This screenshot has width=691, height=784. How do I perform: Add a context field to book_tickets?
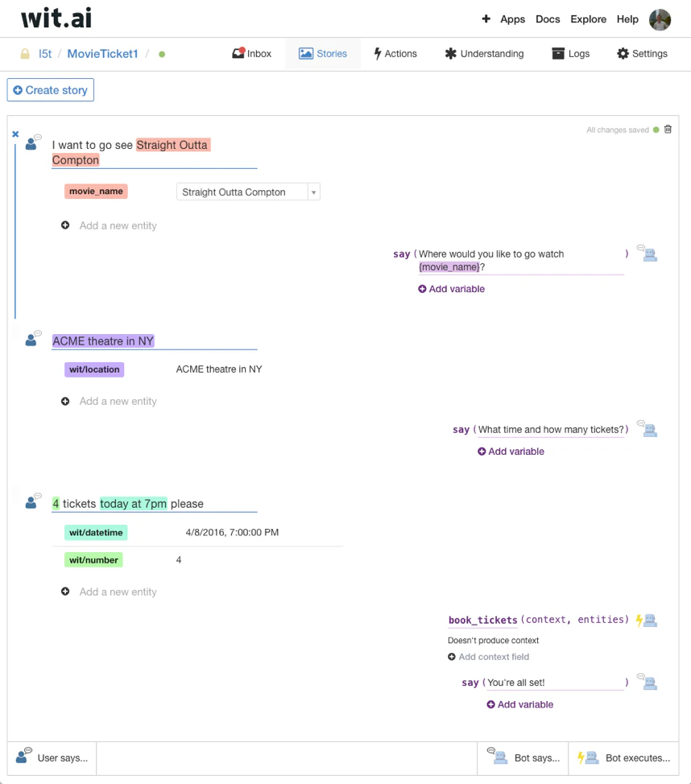(488, 657)
